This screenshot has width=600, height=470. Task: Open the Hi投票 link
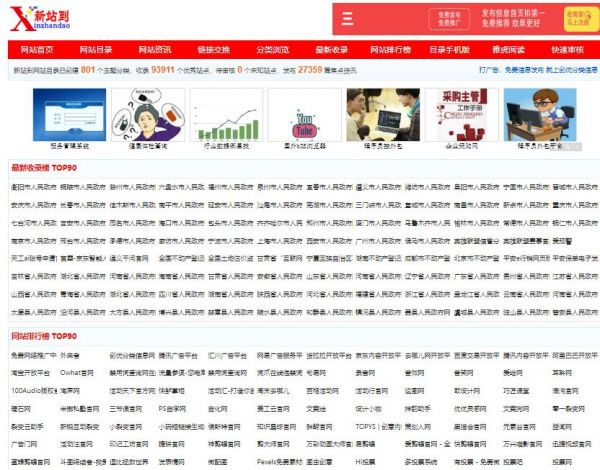[365, 462]
